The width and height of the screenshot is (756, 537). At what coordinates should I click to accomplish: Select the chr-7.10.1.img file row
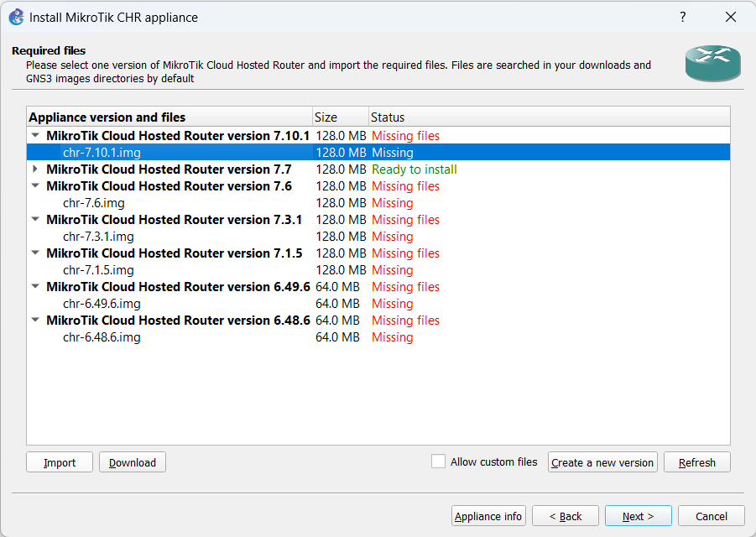tap(378, 153)
